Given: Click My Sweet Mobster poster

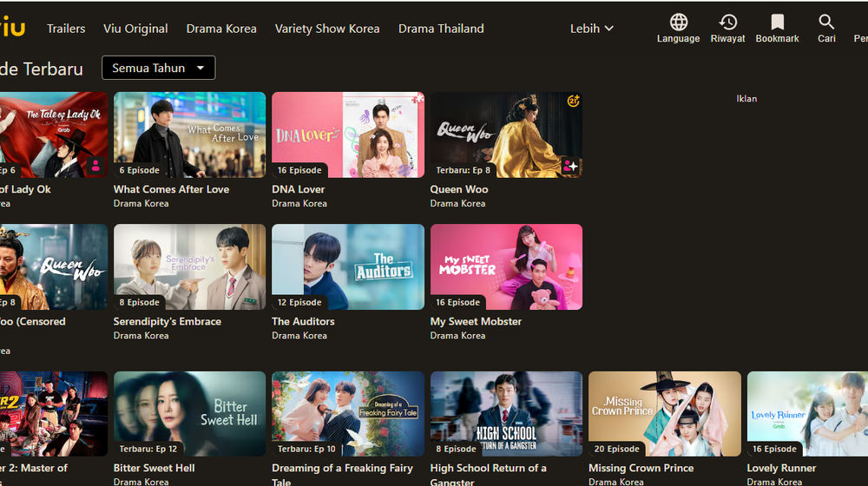Looking at the screenshot, I should tap(506, 266).
